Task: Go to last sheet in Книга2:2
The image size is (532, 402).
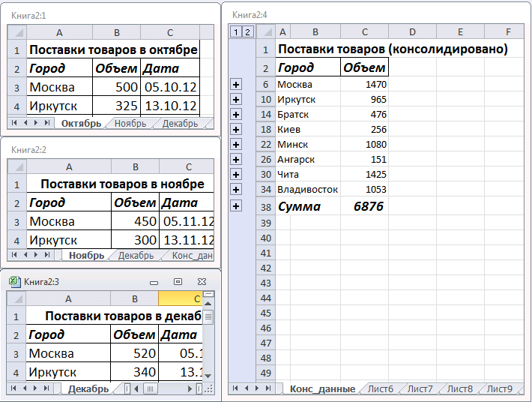Action: [47, 255]
